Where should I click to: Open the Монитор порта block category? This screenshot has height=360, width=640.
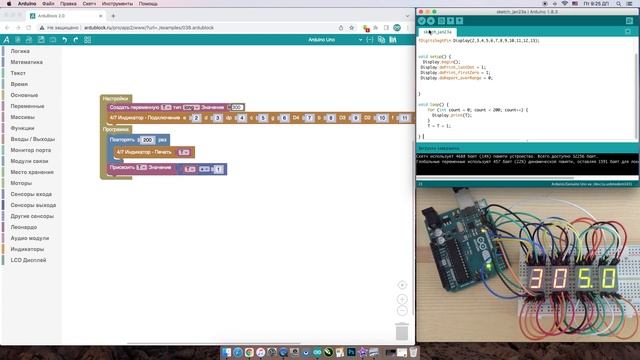click(31, 150)
